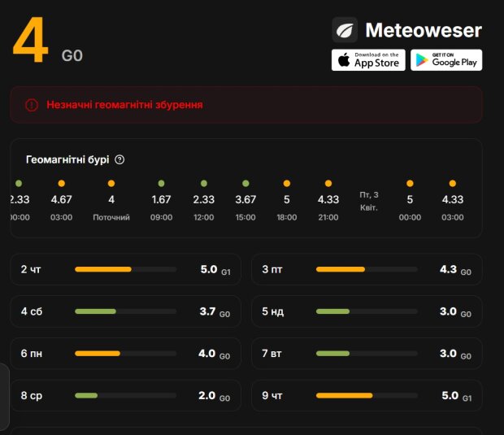The image size is (504, 435).
Task: Click the red warning icon in alert
Action: (x=32, y=105)
